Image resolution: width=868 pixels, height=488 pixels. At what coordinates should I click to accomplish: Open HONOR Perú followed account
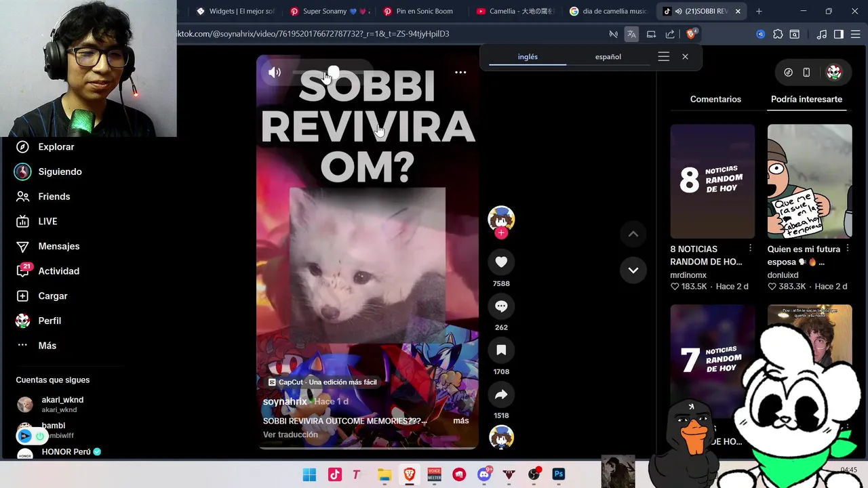pos(59,452)
